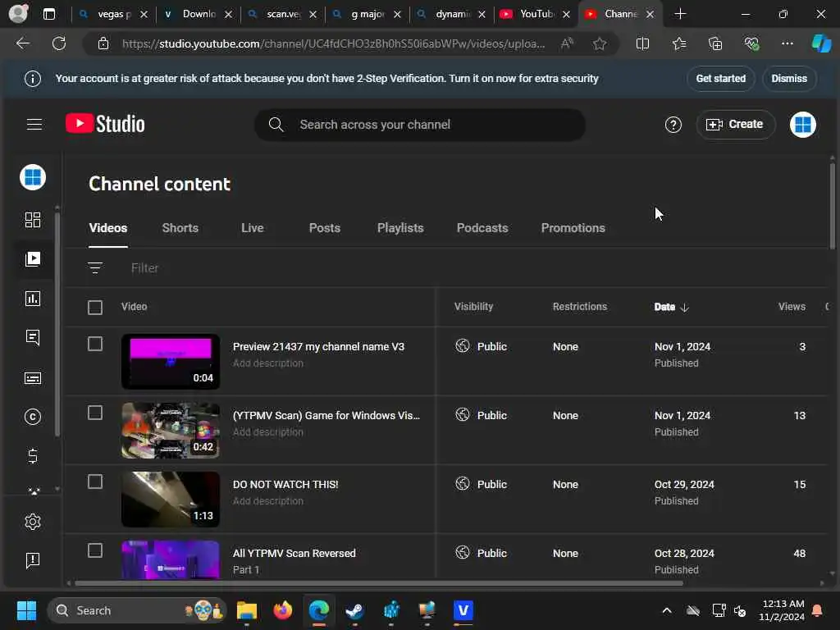Open the split screen browser icon

pyautogui.click(x=642, y=44)
